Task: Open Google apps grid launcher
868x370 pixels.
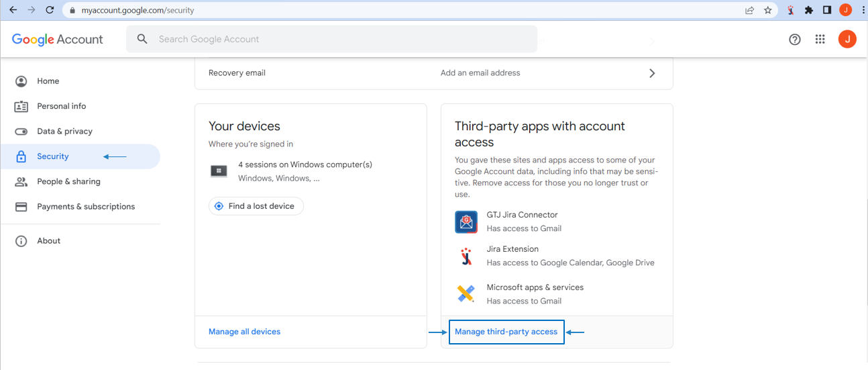Action: (820, 40)
